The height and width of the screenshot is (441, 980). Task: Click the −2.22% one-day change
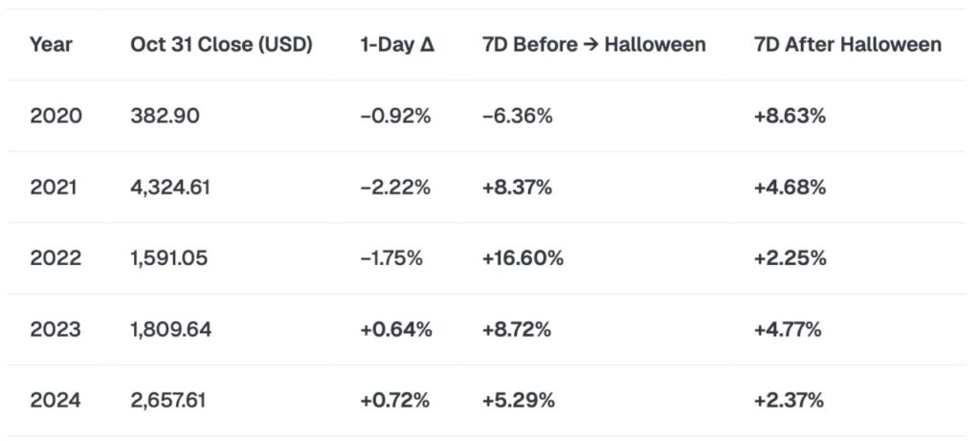pos(395,187)
